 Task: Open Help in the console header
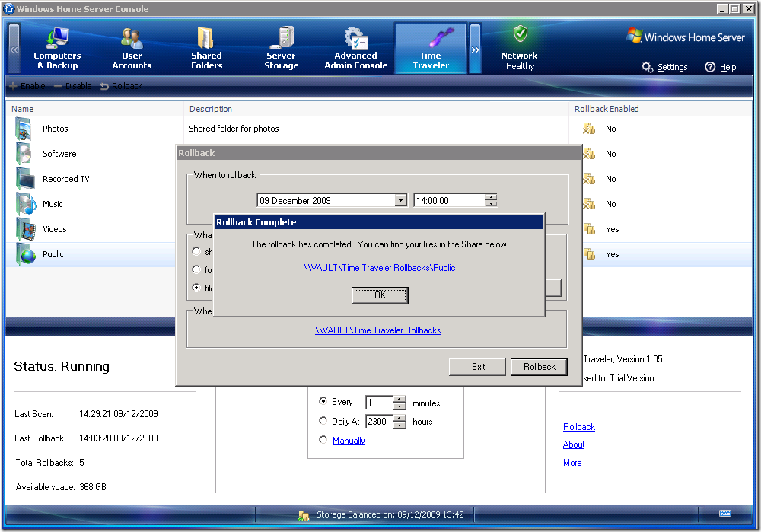(x=721, y=67)
